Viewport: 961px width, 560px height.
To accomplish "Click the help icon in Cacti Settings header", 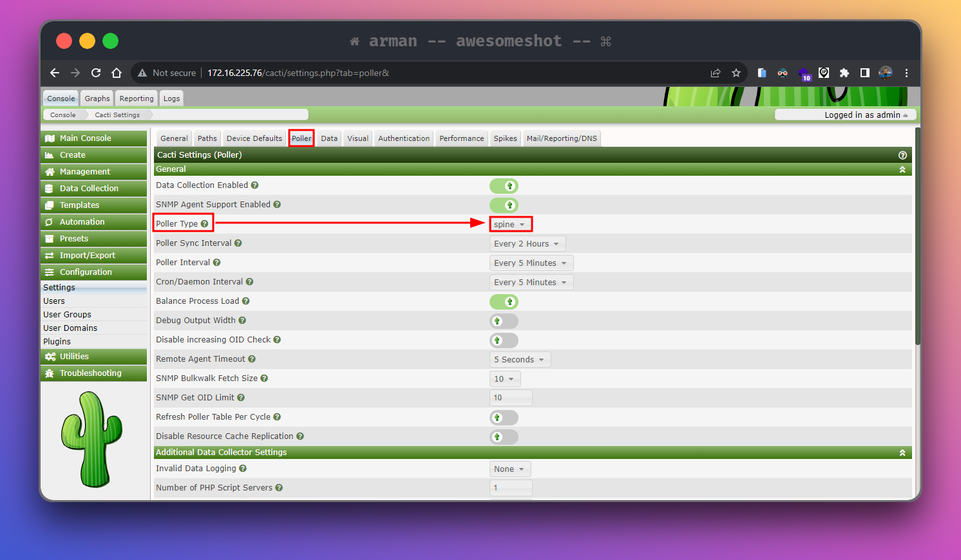I will tap(902, 155).
